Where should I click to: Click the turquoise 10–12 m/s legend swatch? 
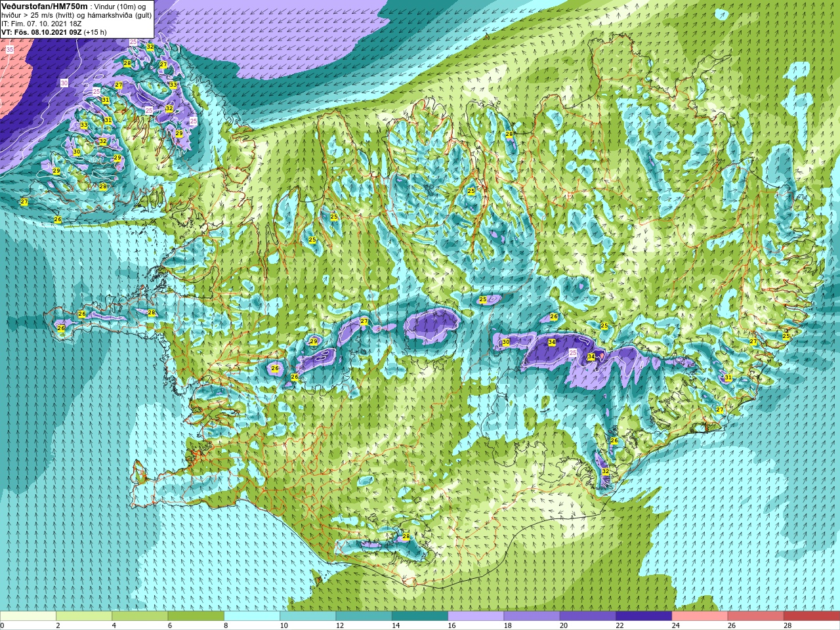click(308, 616)
